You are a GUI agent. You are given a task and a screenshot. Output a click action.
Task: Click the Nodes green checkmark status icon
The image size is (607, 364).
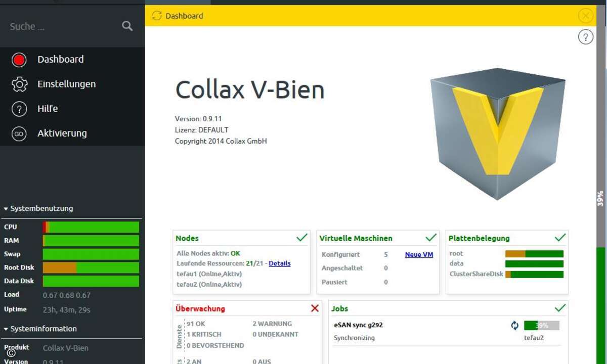click(x=302, y=237)
